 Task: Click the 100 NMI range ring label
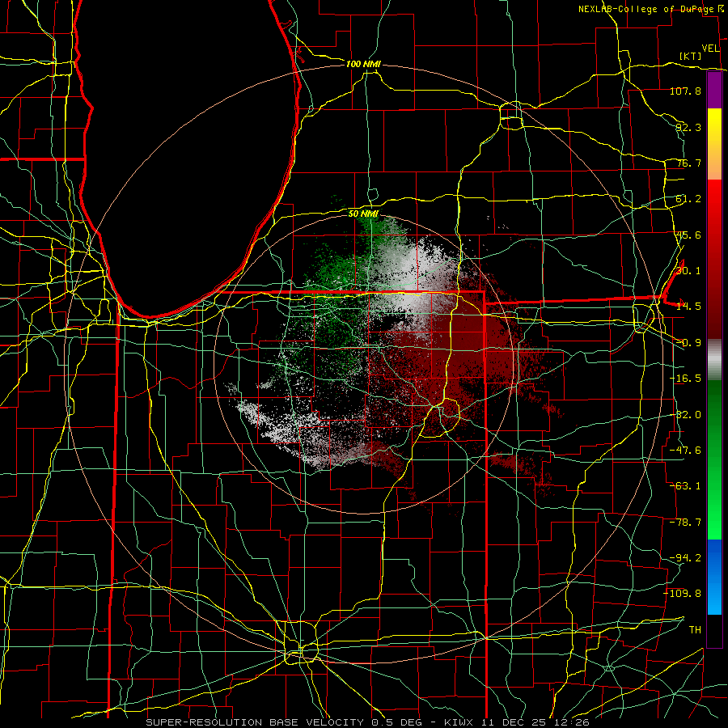click(x=363, y=64)
